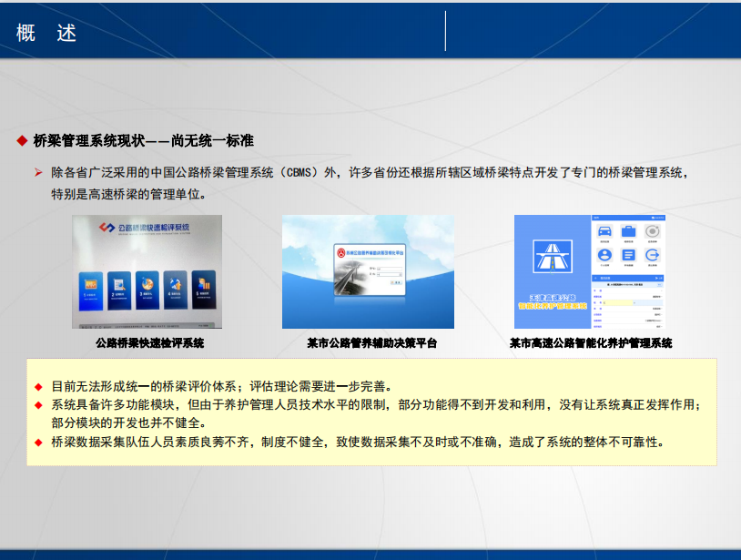Select the yellow text box with three bullets
The width and height of the screenshot is (741, 560).
pos(371,412)
